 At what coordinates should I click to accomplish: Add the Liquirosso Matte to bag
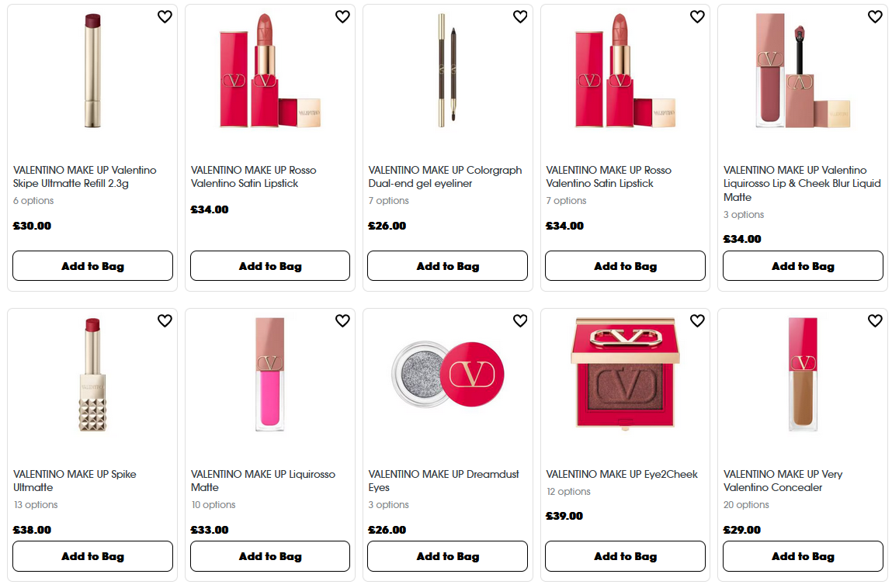(x=269, y=556)
